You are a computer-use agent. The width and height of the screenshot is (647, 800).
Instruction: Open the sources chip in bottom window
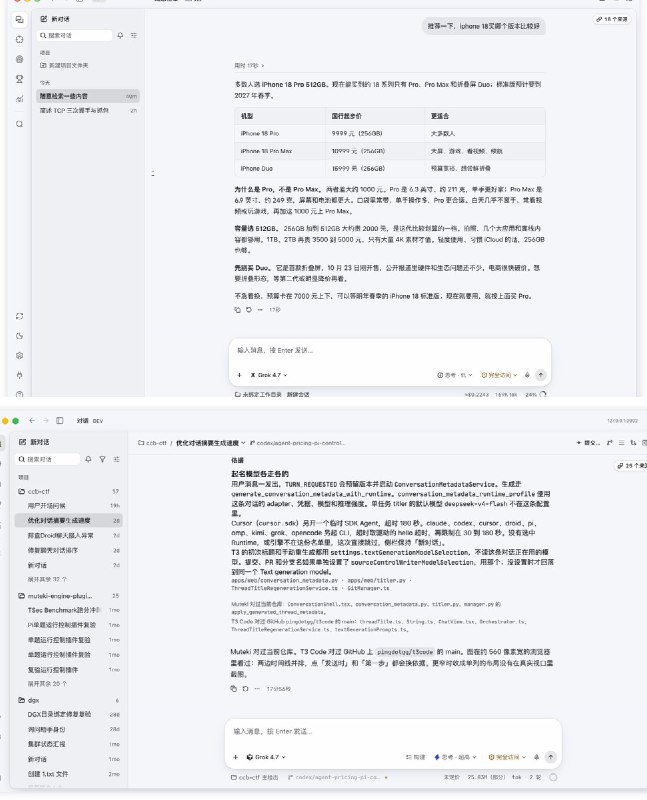pyautogui.click(x=631, y=466)
